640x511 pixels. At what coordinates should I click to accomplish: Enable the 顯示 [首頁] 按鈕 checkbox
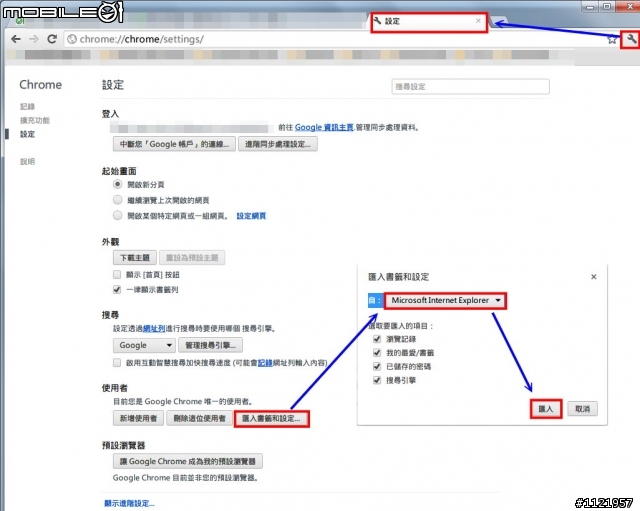tap(117, 274)
